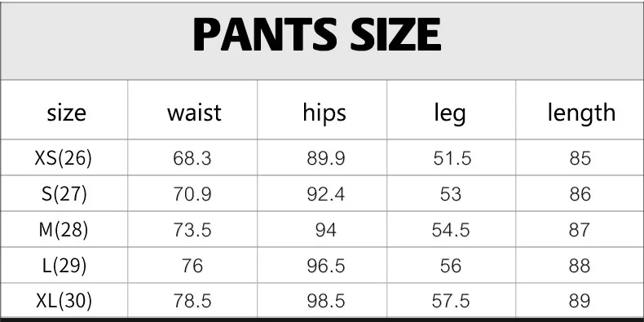Image resolution: width=644 pixels, height=322 pixels.
Task: Select the 88 length value
Action: click(x=580, y=266)
